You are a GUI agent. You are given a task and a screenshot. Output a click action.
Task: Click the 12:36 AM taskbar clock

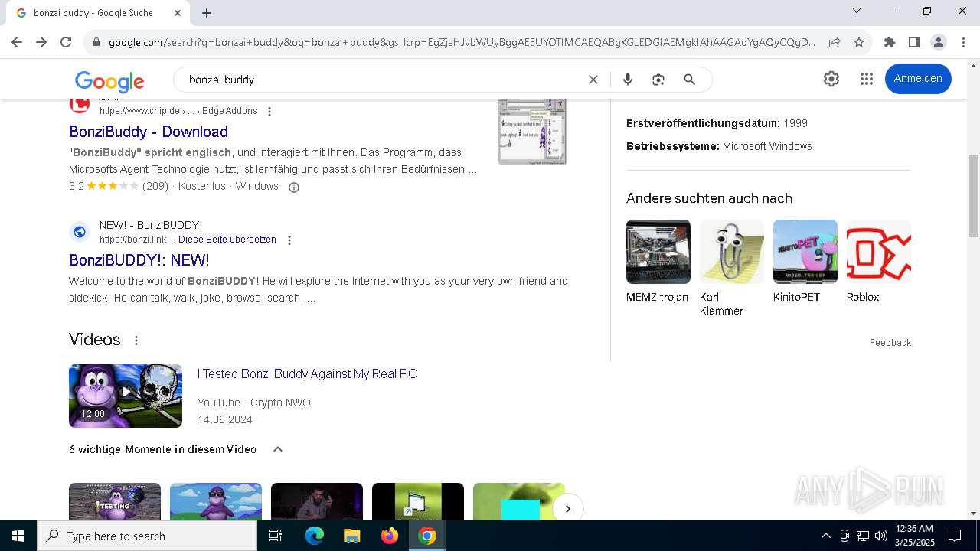tap(914, 536)
